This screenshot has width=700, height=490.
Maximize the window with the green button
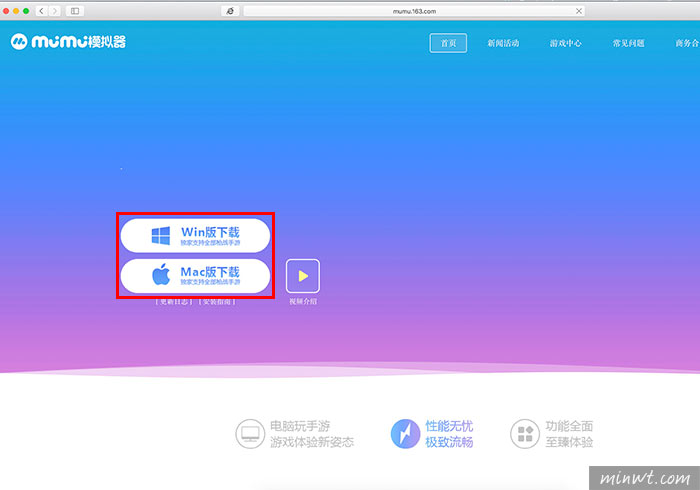tap(26, 11)
